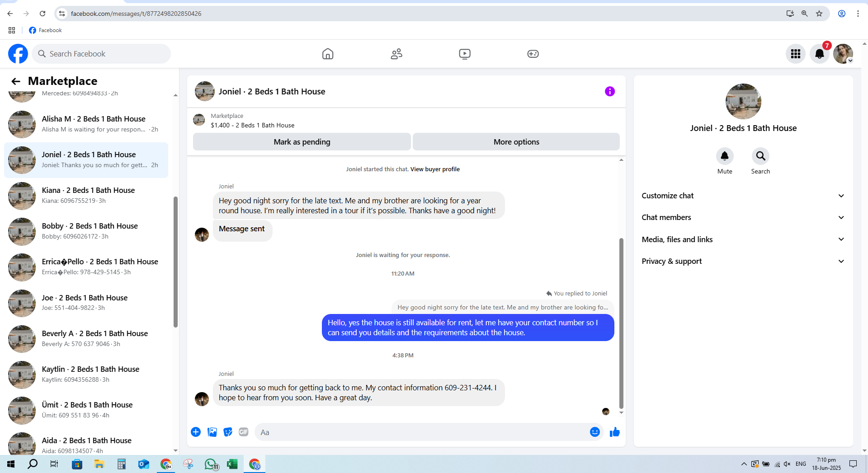This screenshot has width=868, height=473.
Task: Open Bobby conversation
Action: pos(86,231)
